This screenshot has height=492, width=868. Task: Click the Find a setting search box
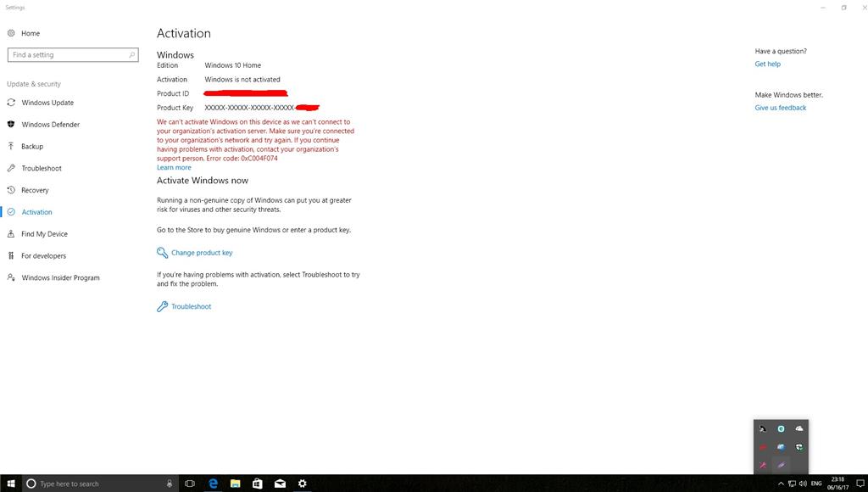pos(73,55)
